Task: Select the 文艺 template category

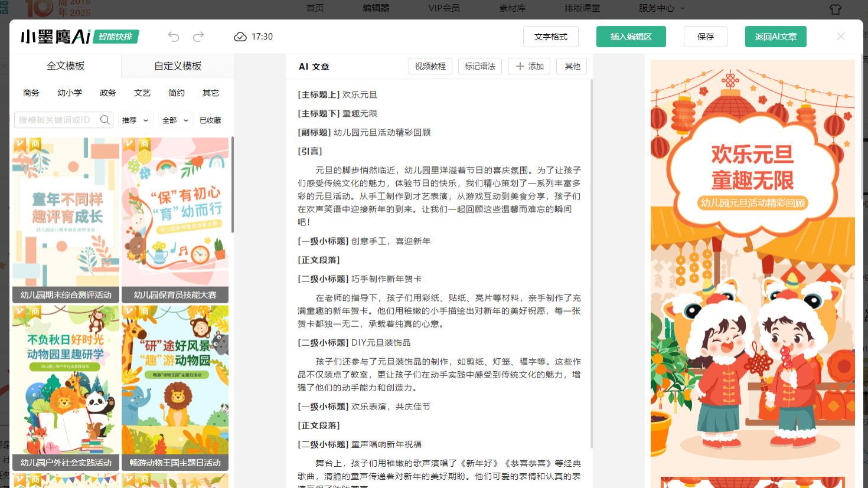Action: (142, 93)
